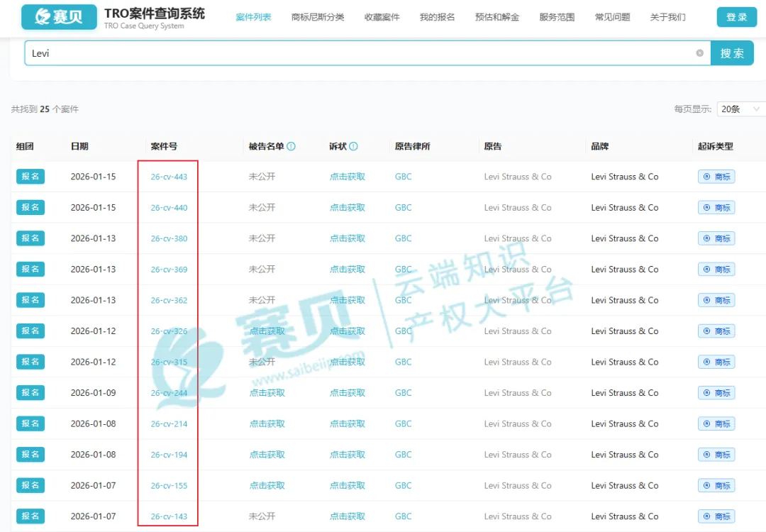Clear the search field with the X icon
This screenshot has width=766, height=532.
[x=699, y=53]
